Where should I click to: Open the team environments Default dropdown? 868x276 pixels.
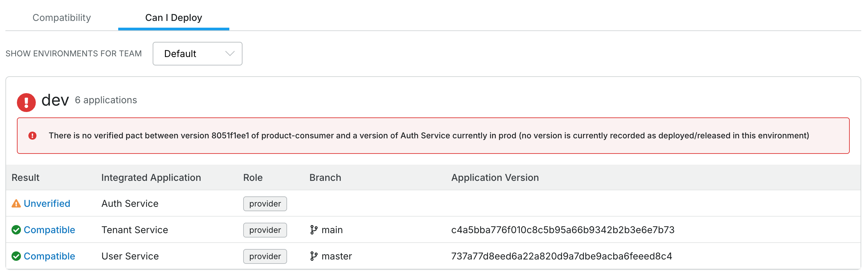(x=197, y=54)
